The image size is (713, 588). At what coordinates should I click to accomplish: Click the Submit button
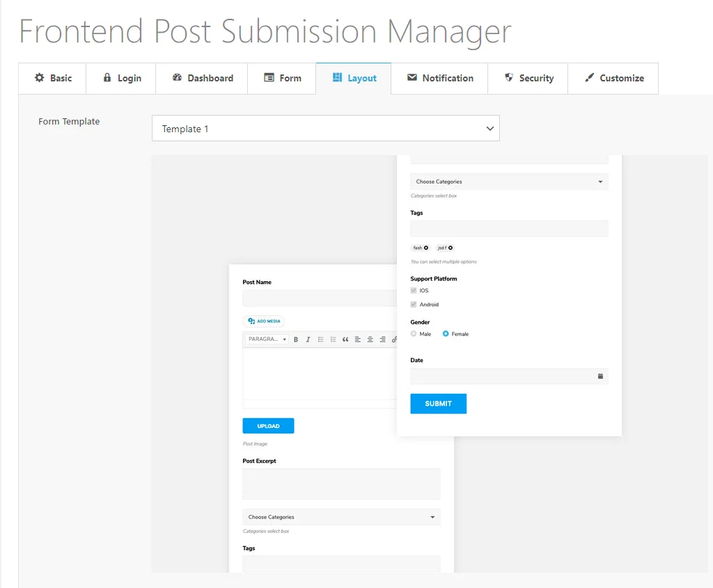439,404
